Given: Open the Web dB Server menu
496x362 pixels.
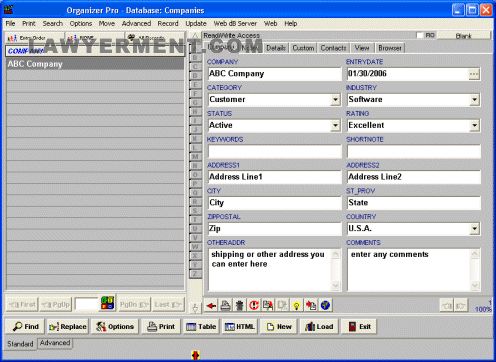Looking at the screenshot, I should click(235, 24).
